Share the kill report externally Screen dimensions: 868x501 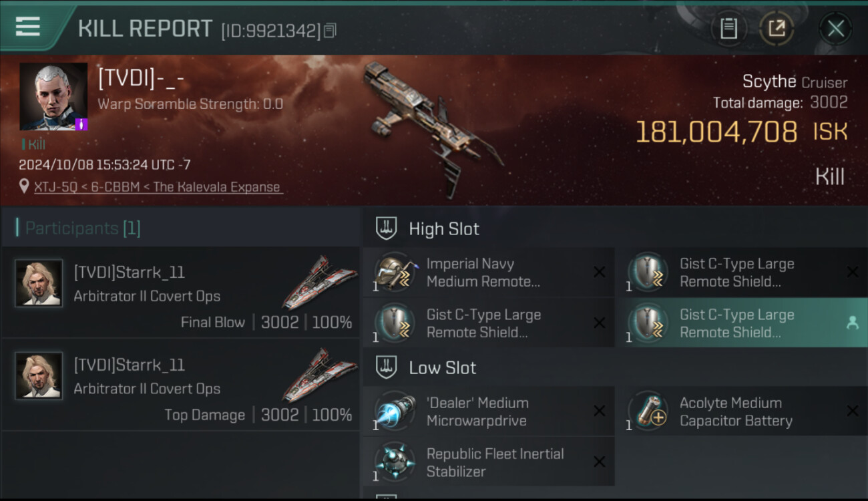777,28
